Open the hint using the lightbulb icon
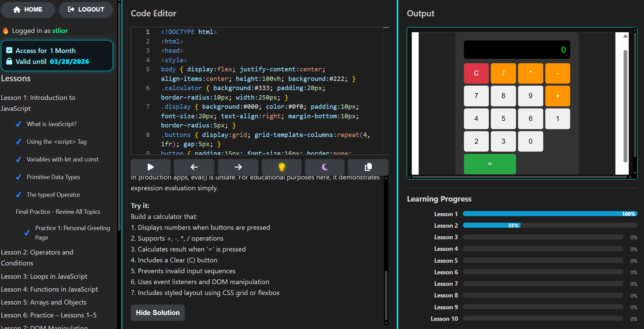The image size is (644, 329). (281, 167)
